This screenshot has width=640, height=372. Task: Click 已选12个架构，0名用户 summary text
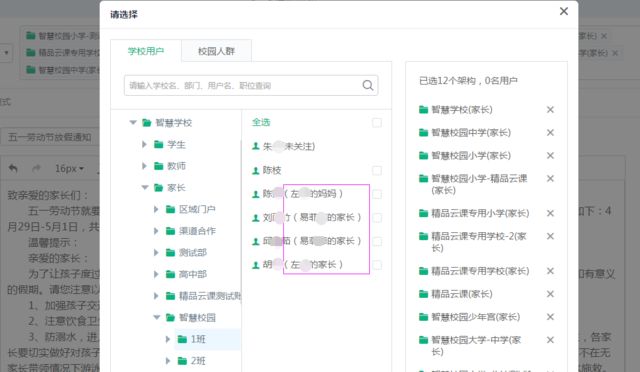468,80
